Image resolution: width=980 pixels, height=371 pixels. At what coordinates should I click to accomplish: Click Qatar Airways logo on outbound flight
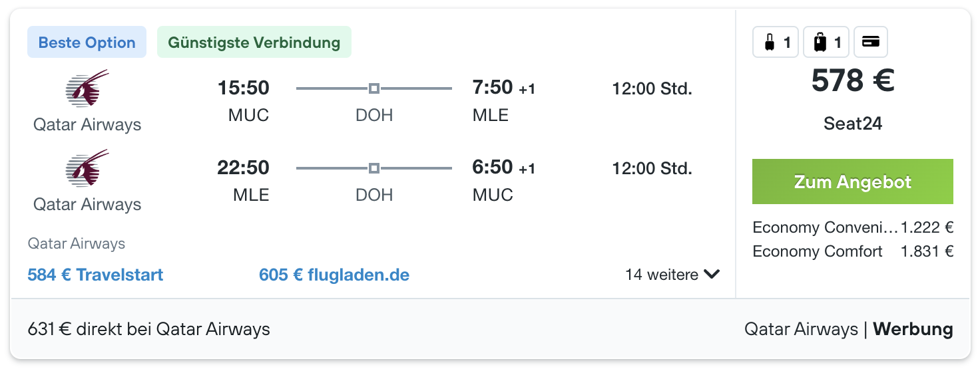coord(87,88)
